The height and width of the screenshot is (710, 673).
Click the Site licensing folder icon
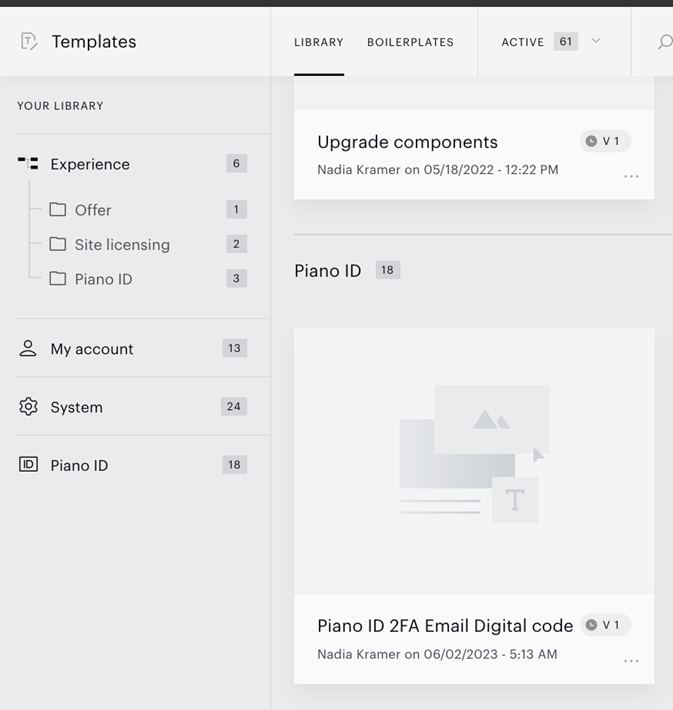pyautogui.click(x=58, y=244)
